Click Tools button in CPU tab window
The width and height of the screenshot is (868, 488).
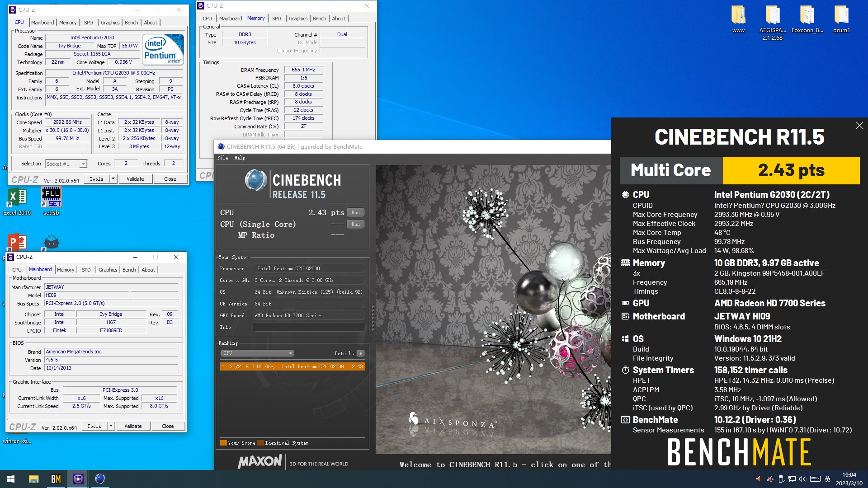[96, 179]
